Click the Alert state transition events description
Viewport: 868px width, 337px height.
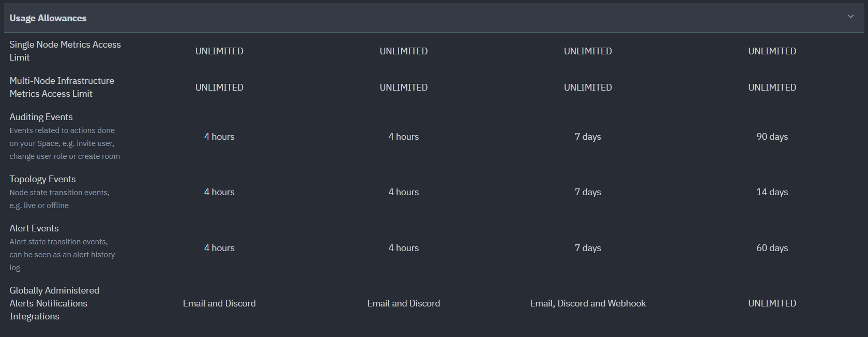[62, 255]
